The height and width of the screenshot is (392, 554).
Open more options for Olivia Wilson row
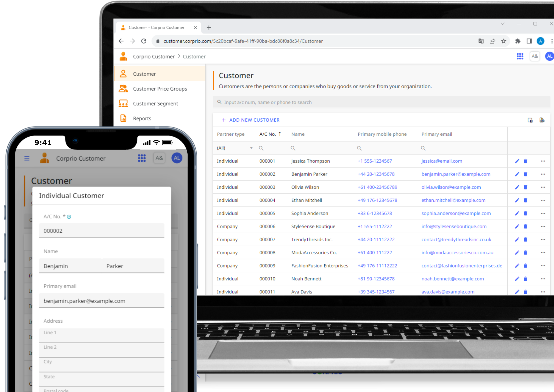point(543,187)
